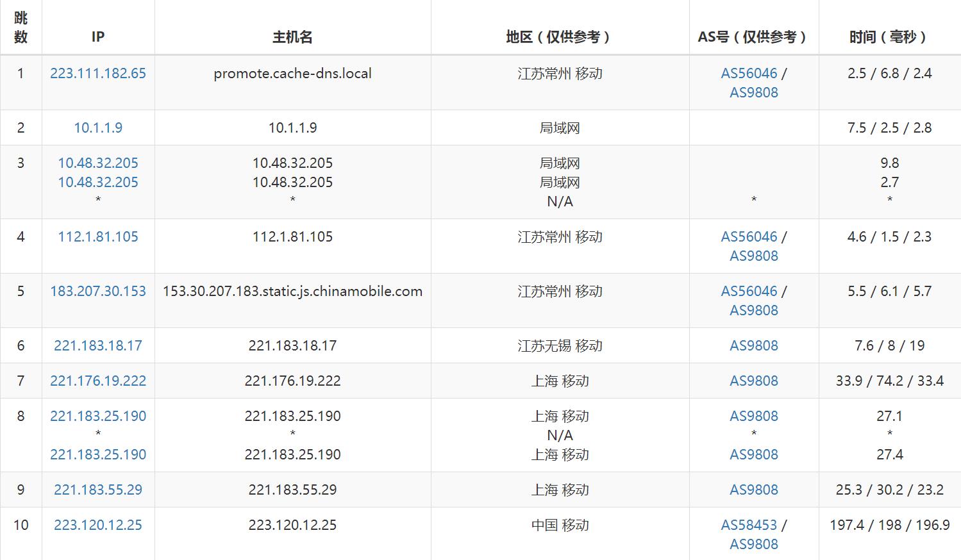Click the 10.1.1.9 link in IP column
The width and height of the screenshot is (961, 560).
[98, 128]
